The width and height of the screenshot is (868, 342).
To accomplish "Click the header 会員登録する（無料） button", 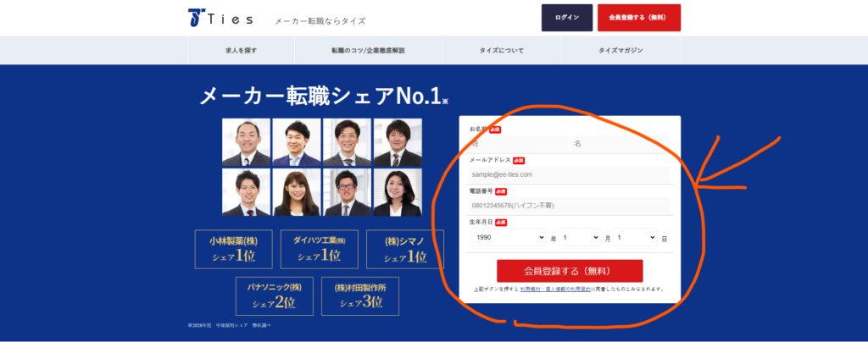I will pyautogui.click(x=639, y=18).
